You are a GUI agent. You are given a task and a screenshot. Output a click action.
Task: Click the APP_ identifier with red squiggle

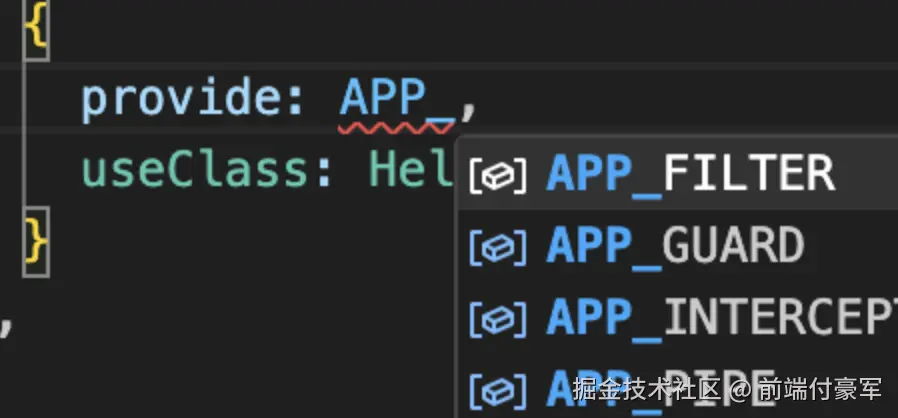pyautogui.click(x=397, y=102)
